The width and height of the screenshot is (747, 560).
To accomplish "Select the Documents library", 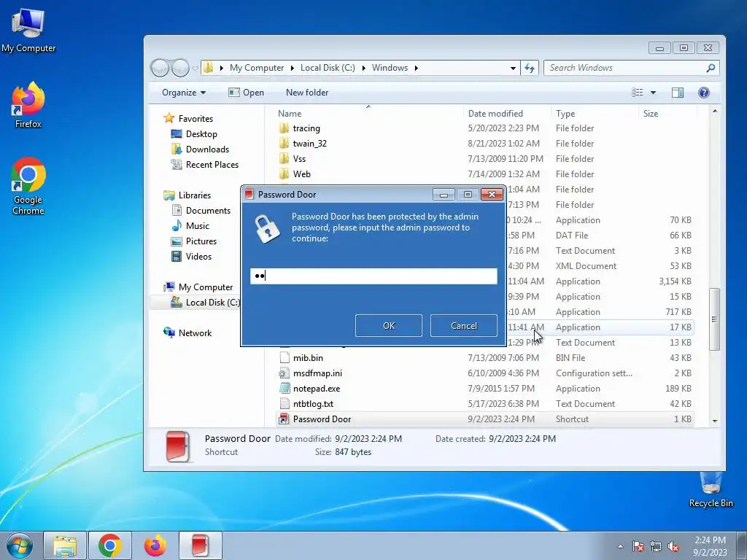I will pos(201,211).
